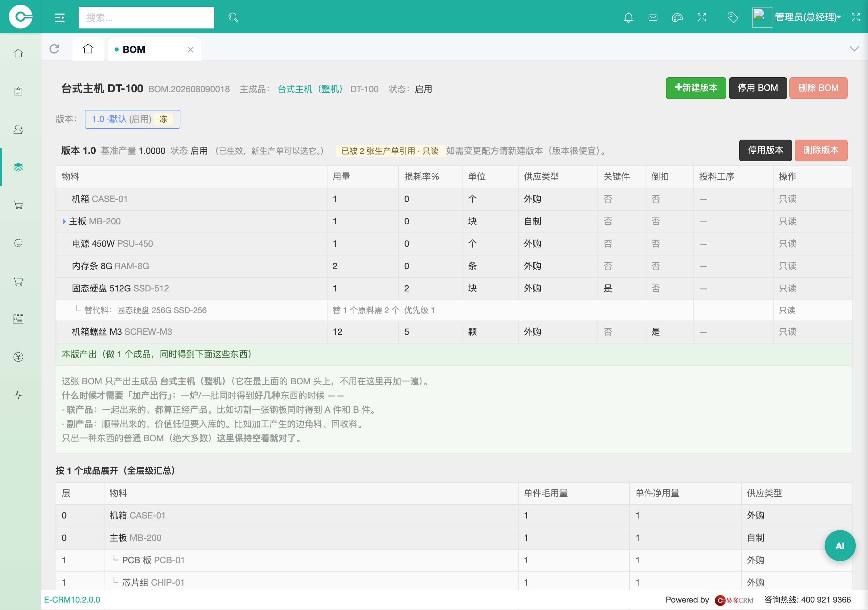Screen dimensions: 868x610
Task: Focus the 搜索 input field
Action: 146,17
